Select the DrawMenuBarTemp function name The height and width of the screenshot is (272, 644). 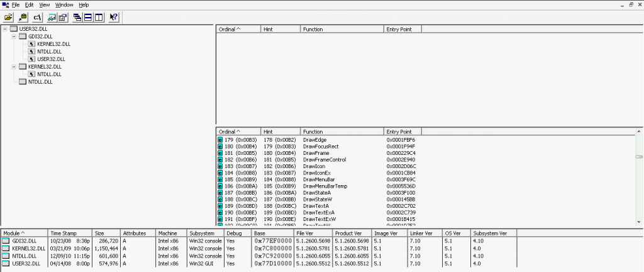click(x=325, y=186)
